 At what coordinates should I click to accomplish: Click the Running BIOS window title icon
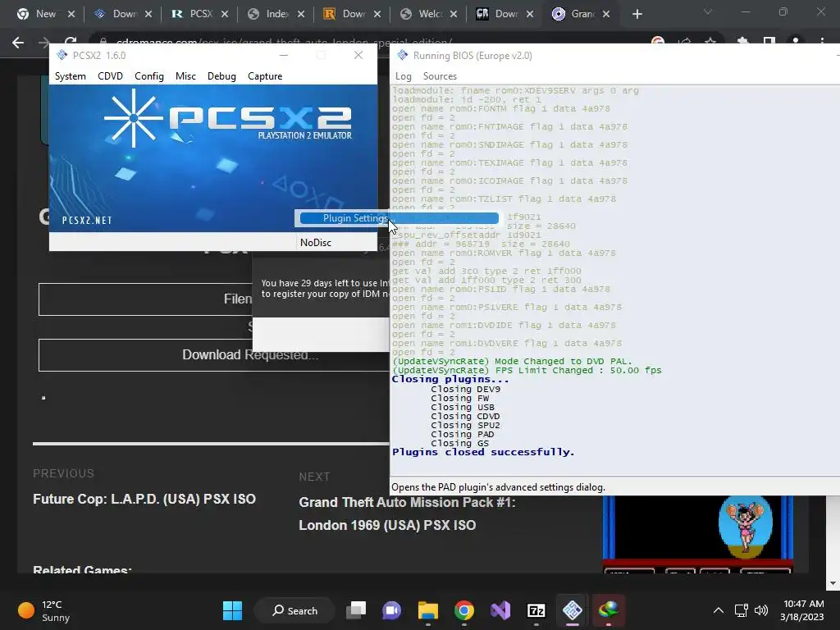pos(402,55)
